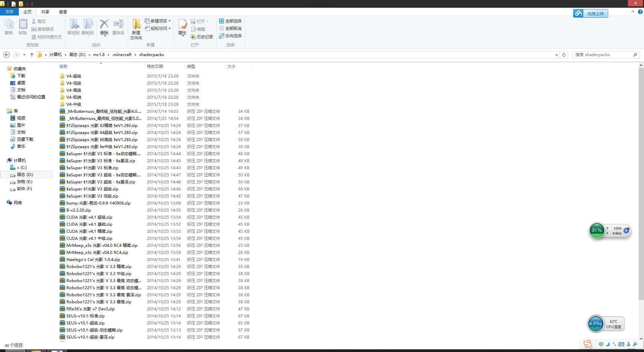
Task: Switch to the View (查看) ribbon tab
Action: tap(63, 12)
